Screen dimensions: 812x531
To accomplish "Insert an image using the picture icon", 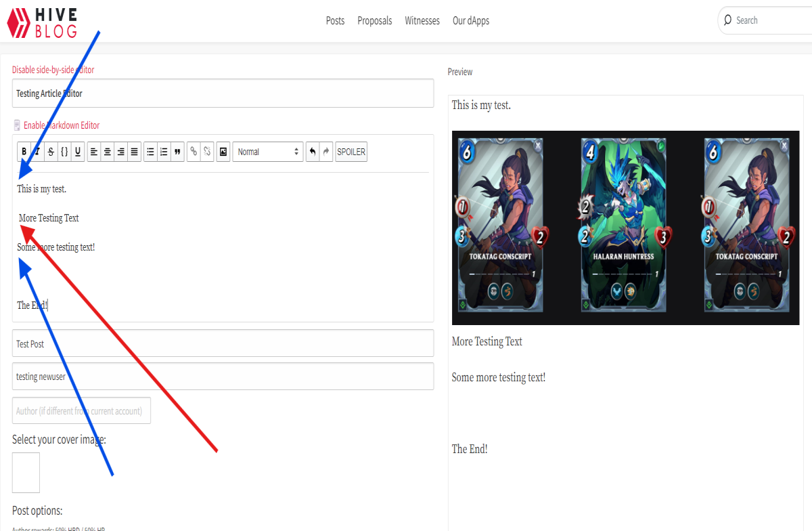I will pos(223,152).
